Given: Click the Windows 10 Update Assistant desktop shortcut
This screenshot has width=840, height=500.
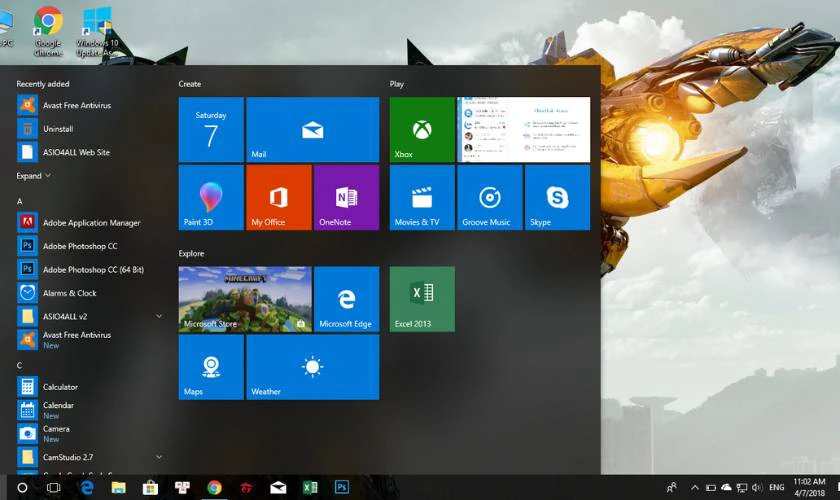Looking at the screenshot, I should coord(96,31).
